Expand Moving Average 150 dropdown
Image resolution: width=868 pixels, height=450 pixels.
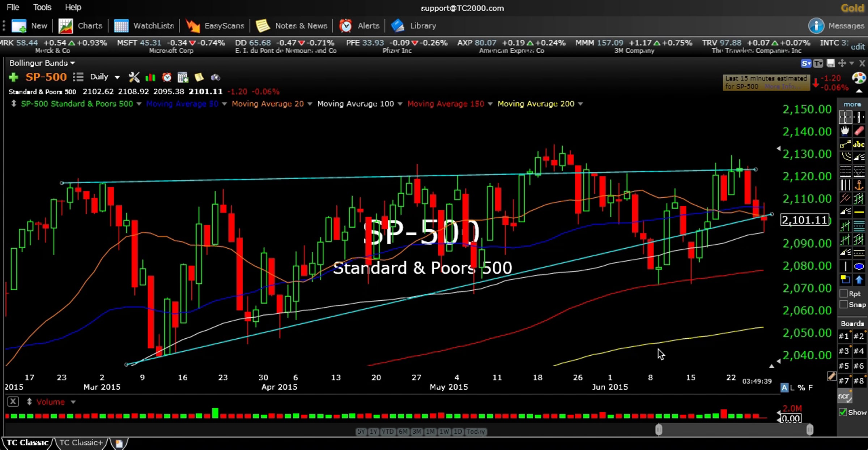(x=490, y=104)
